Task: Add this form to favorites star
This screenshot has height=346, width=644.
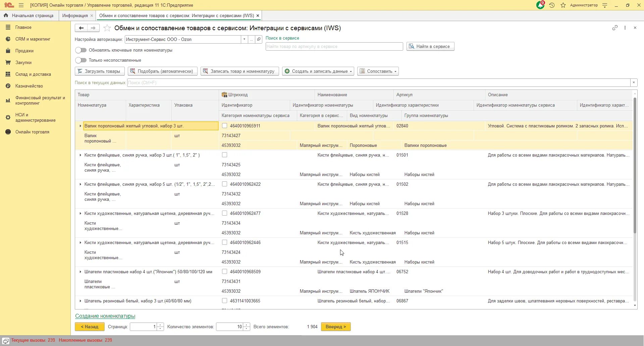Action: coord(107,28)
